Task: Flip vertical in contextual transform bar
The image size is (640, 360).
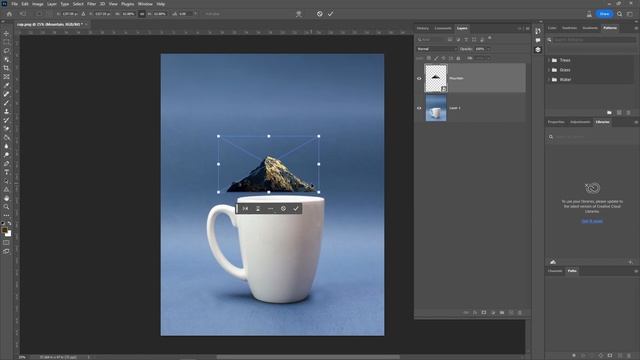Action: point(258,209)
